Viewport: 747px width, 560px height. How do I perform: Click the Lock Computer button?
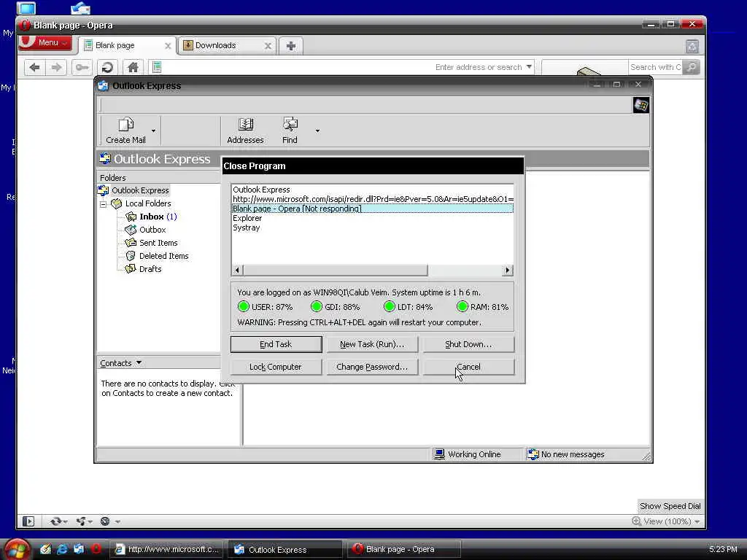276,367
